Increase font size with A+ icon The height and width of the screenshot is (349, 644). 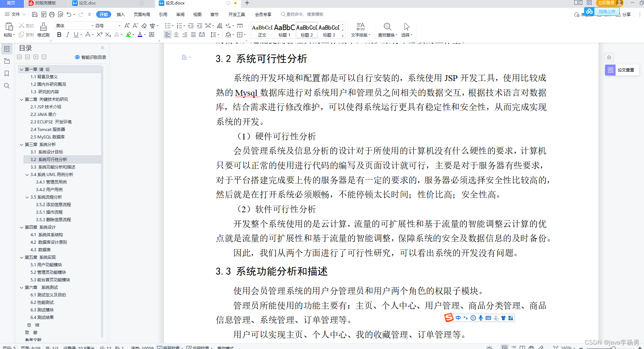[x=127, y=26]
